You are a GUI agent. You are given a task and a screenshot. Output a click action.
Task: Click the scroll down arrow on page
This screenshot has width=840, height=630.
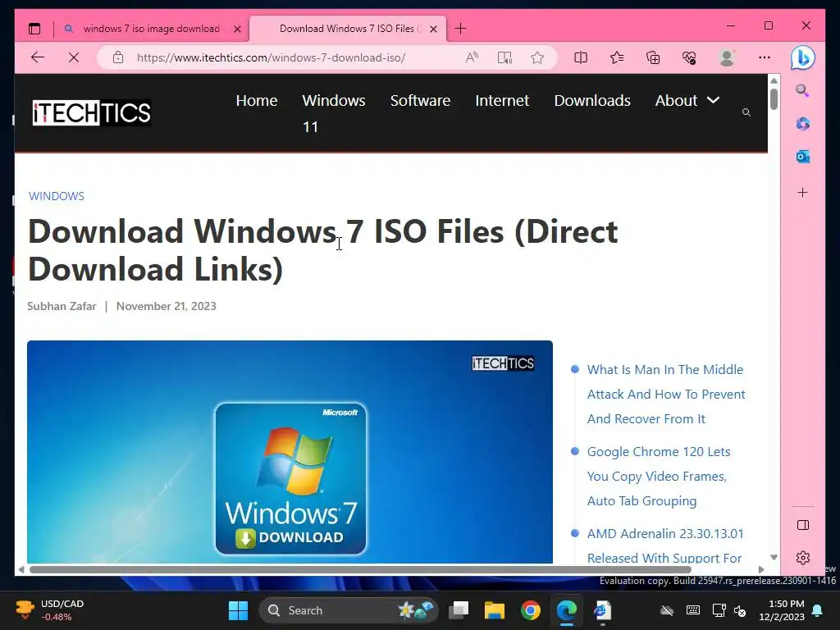[x=774, y=558]
